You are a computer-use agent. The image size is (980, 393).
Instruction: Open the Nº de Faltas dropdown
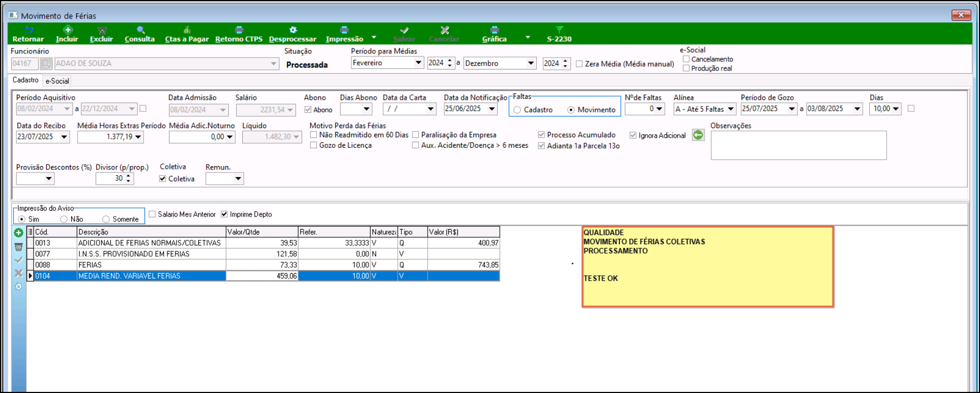point(659,109)
